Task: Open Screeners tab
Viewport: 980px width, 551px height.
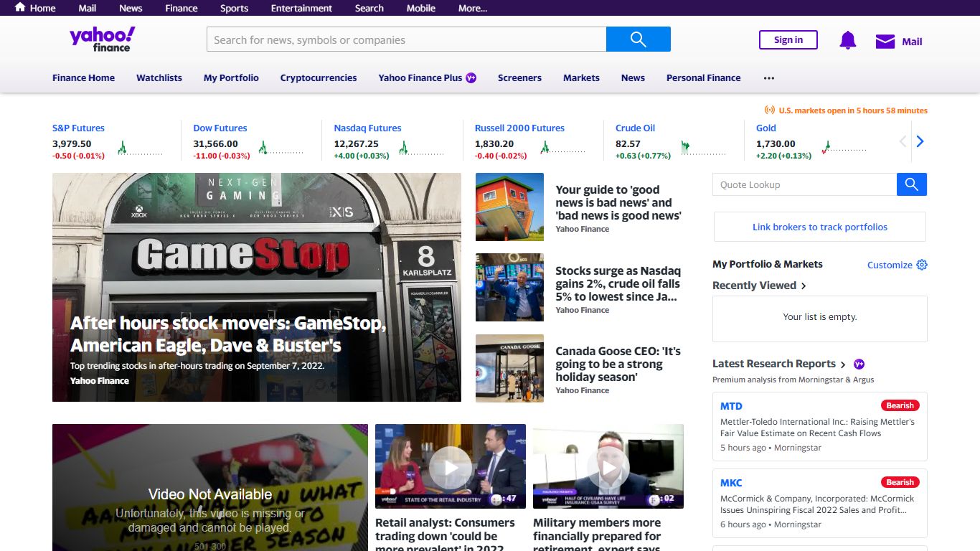Action: tap(519, 77)
